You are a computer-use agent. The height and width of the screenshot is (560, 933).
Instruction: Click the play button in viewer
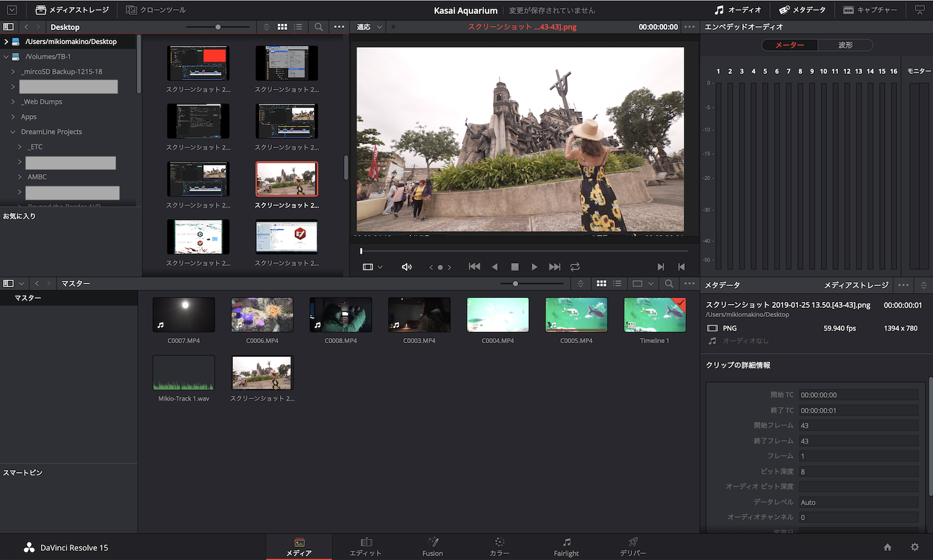[534, 267]
